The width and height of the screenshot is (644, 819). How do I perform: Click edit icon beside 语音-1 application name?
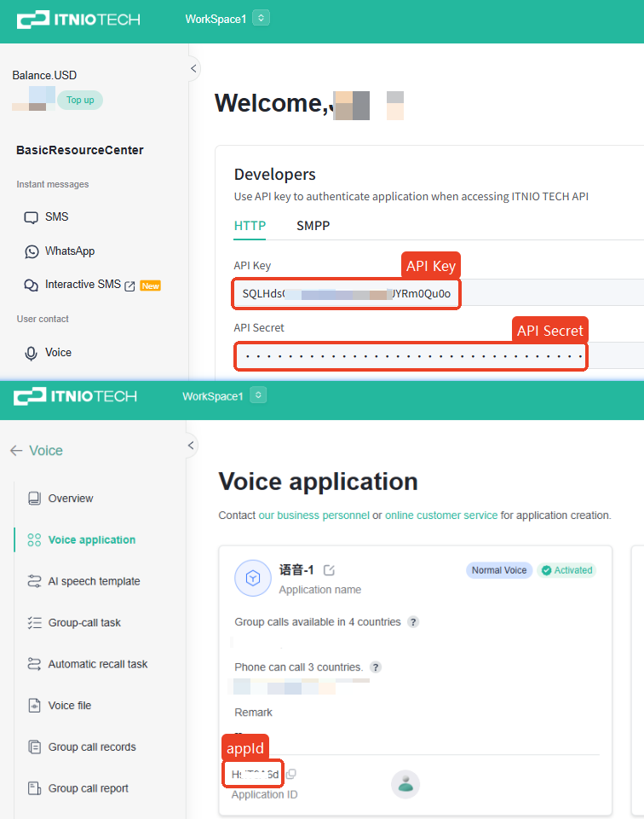pyautogui.click(x=330, y=570)
